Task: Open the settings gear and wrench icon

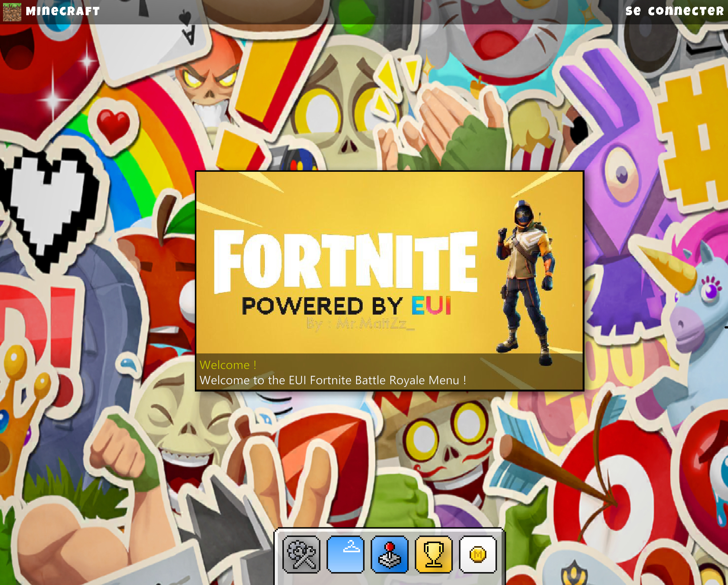Action: tap(301, 554)
